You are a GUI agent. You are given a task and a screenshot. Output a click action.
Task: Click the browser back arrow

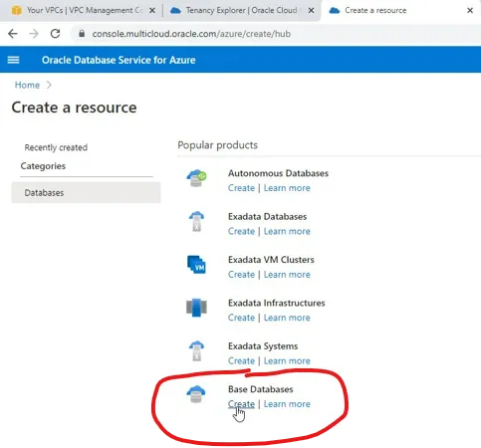pos(13,34)
